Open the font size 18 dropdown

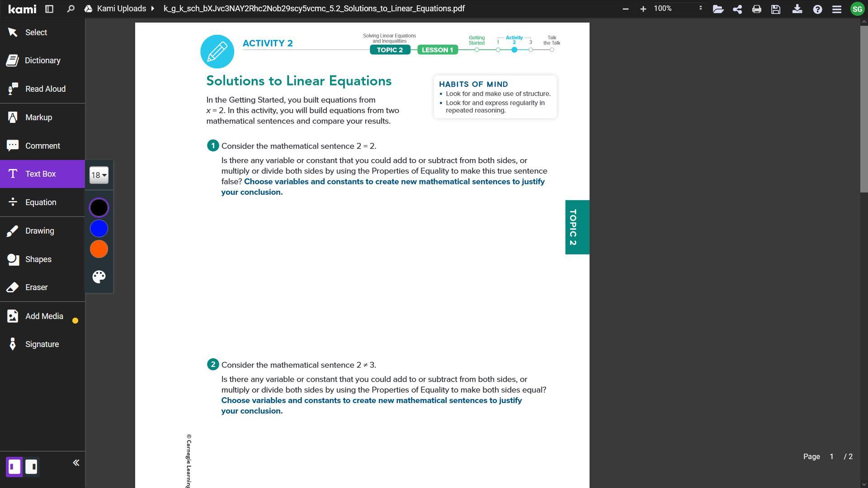[99, 175]
